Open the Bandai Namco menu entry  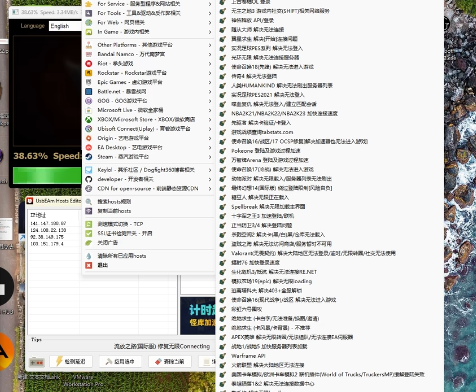tap(148, 54)
